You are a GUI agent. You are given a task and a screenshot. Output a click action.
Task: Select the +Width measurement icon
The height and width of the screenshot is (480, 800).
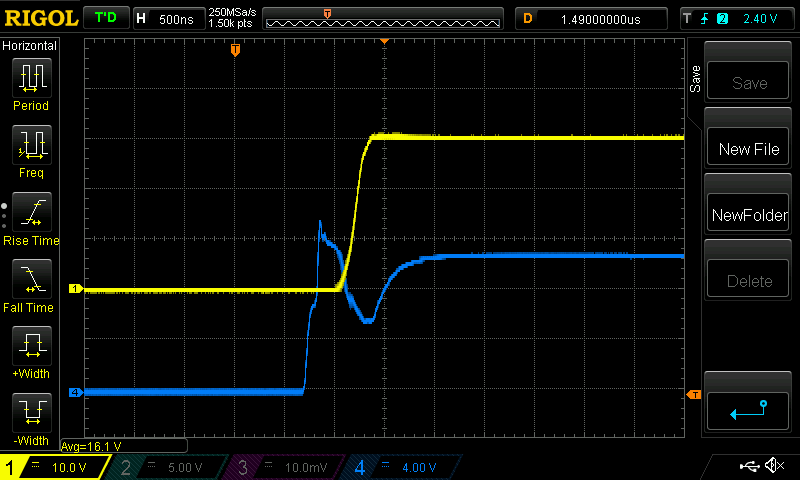point(30,348)
